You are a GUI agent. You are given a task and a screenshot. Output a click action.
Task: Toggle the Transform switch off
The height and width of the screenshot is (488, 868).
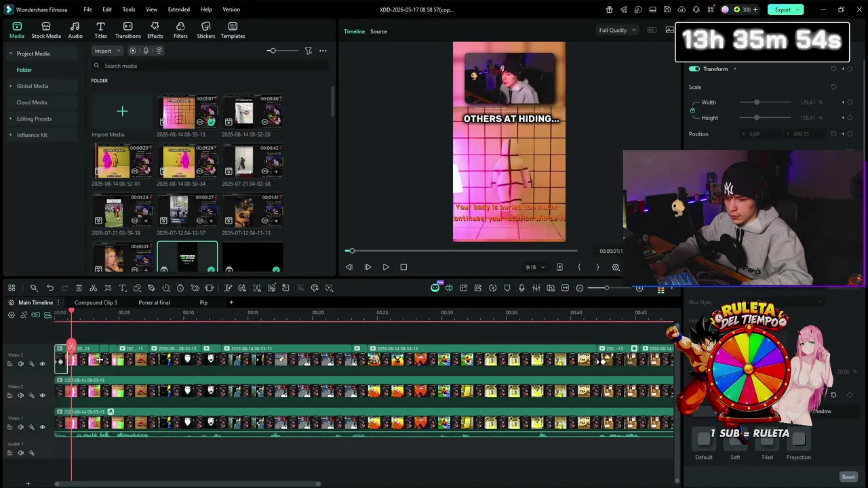click(694, 69)
